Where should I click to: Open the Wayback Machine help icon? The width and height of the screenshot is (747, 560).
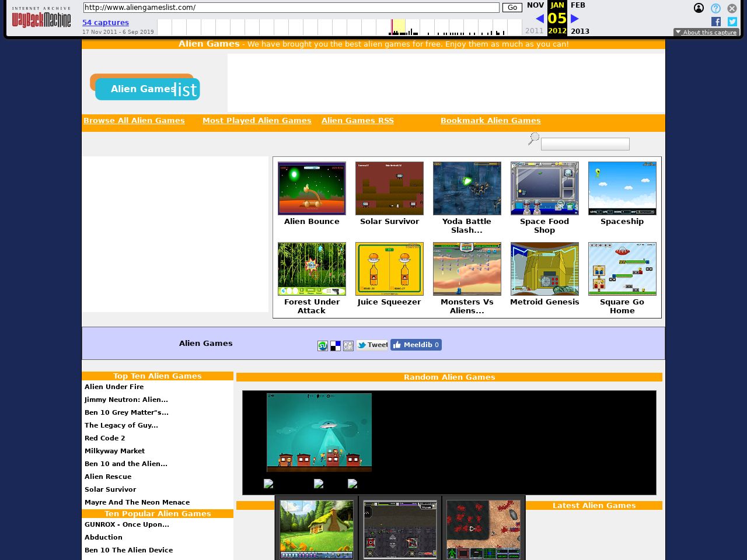[x=715, y=8]
